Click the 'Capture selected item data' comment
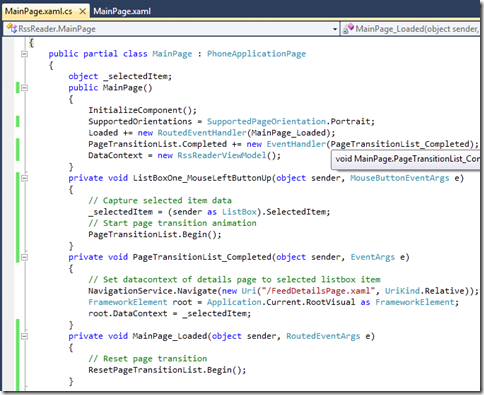Screen dimensions: 484x395 [x=160, y=200]
